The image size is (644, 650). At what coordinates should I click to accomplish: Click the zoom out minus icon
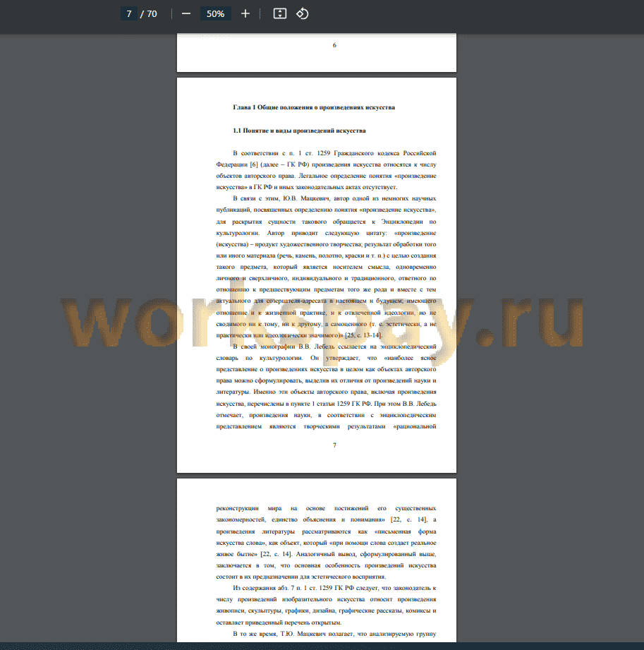point(186,13)
